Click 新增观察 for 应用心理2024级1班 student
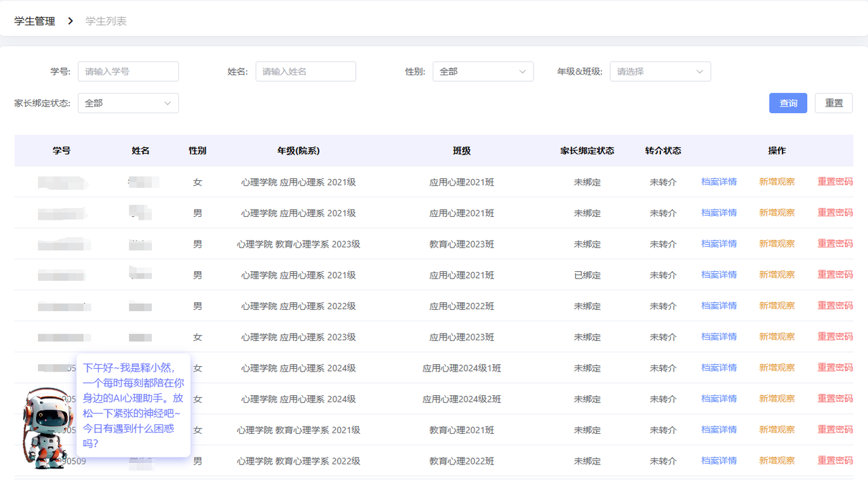Screen dimensions: 868x480 click(x=777, y=367)
